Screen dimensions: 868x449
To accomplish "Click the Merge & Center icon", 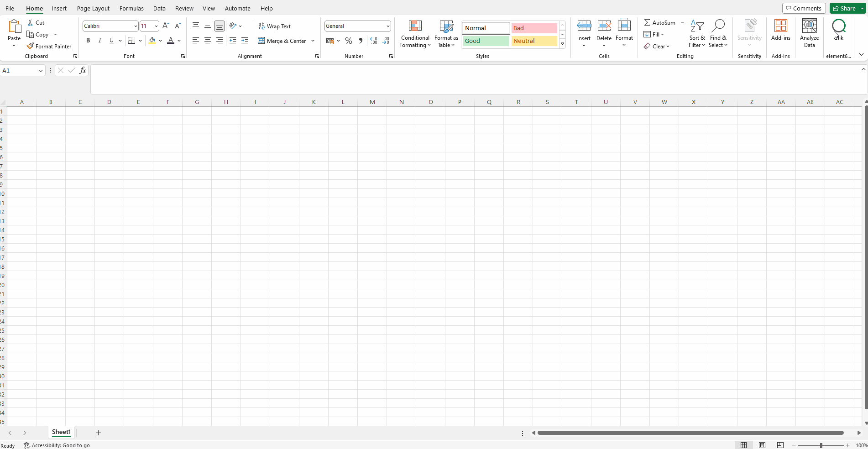I will click(x=282, y=41).
